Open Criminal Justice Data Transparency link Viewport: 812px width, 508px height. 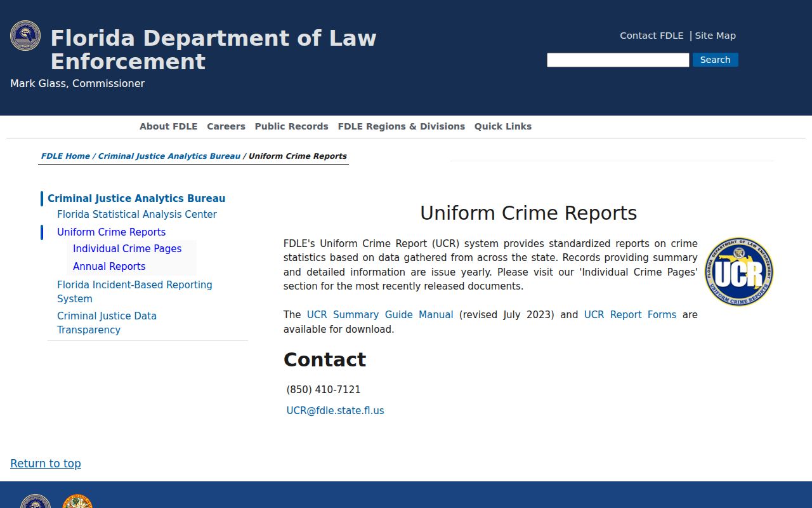[x=107, y=323]
